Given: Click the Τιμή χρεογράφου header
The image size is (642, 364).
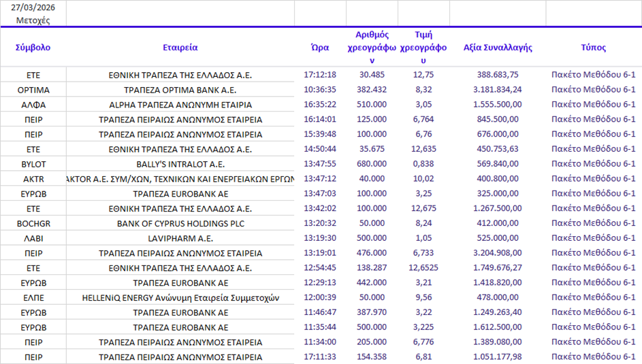Looking at the screenshot, I should coord(423,48).
